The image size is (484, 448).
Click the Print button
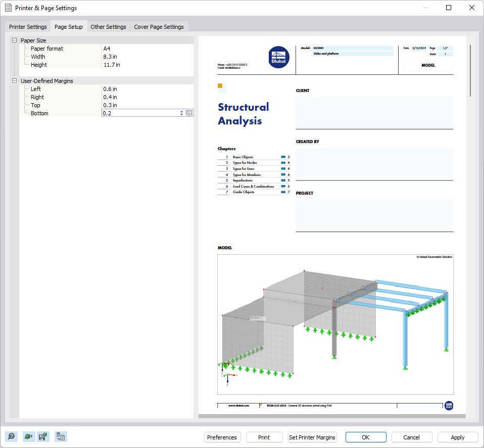coord(264,437)
